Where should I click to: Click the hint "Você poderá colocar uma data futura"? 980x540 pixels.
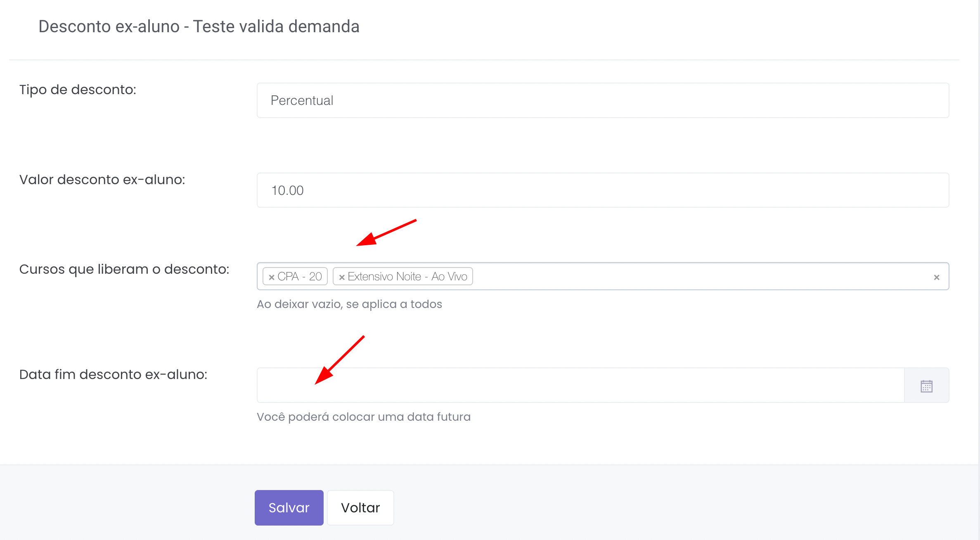(363, 417)
